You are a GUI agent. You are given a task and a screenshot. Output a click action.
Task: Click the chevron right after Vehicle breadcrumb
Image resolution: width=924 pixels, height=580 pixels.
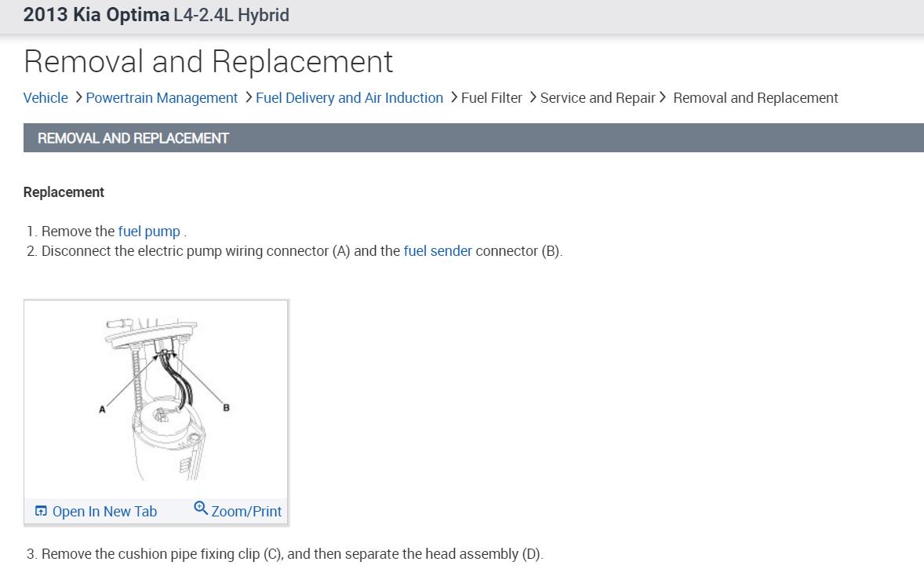[78, 98]
